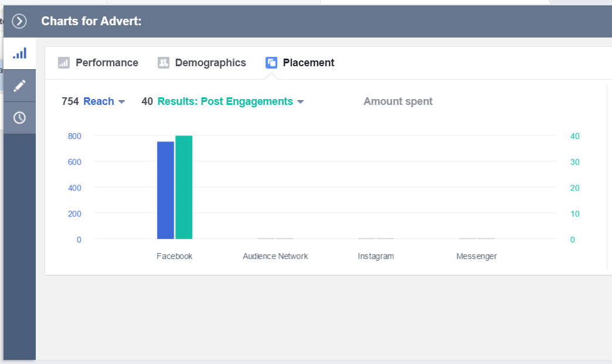Click the 754 reach value

point(70,101)
